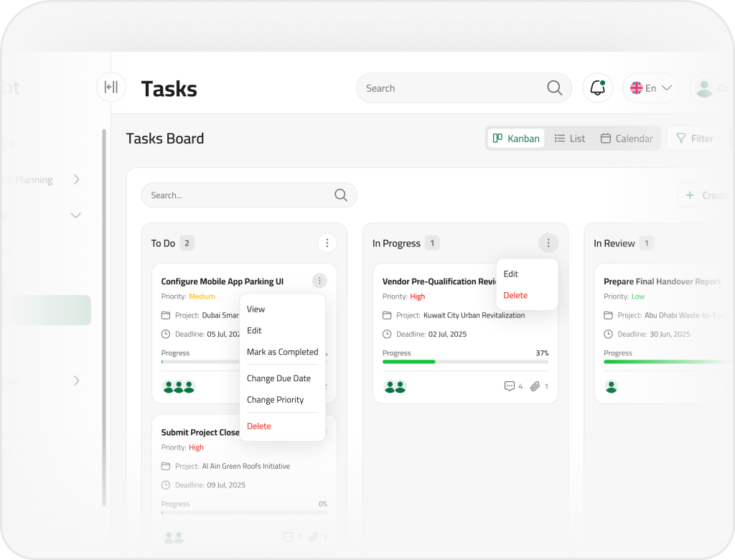This screenshot has height=560, width=735.
Task: Open the To Do column options menu
Action: [327, 243]
